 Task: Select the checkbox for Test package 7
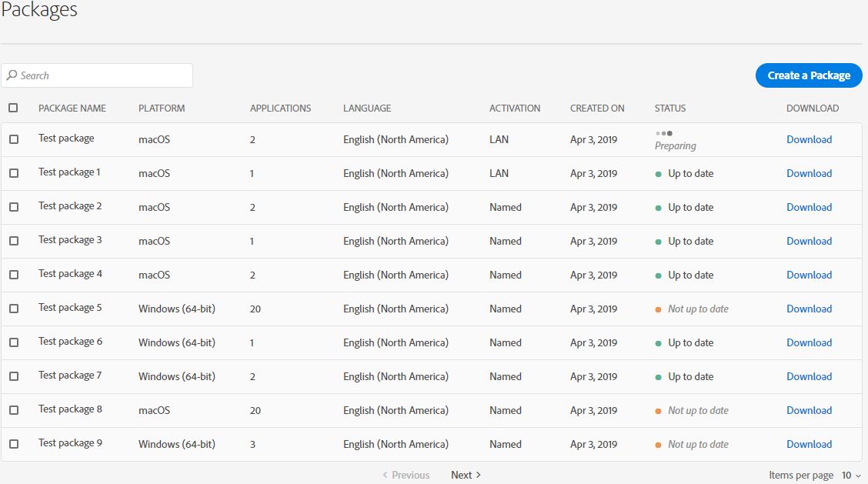14,376
